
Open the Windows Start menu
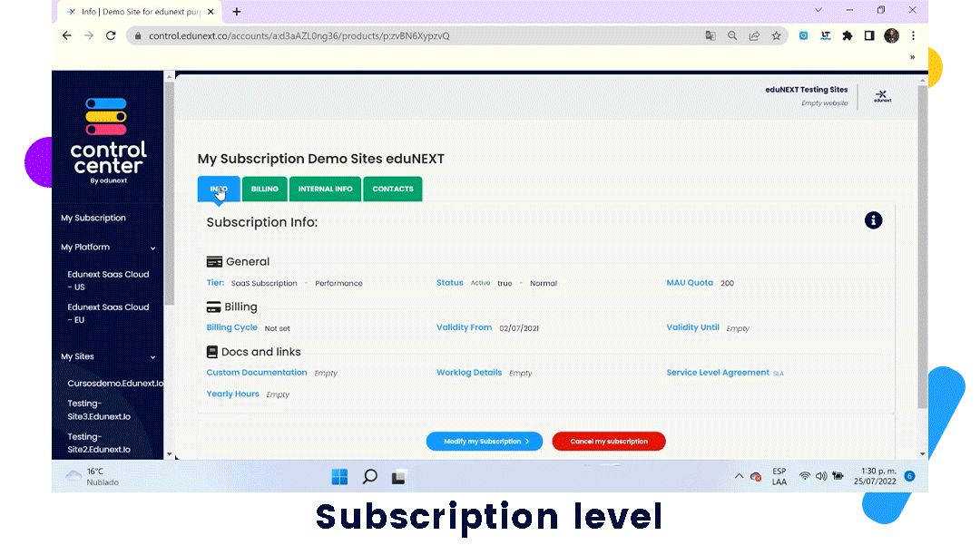(x=339, y=477)
